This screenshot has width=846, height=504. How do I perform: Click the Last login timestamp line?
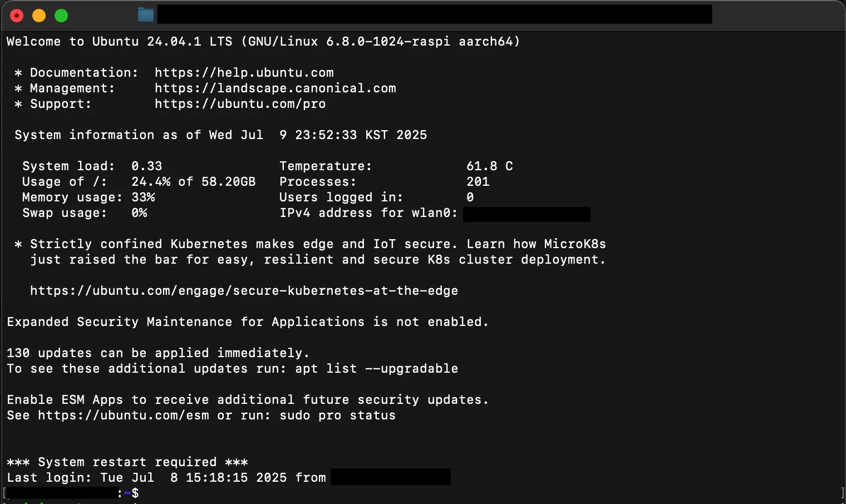pos(166,477)
